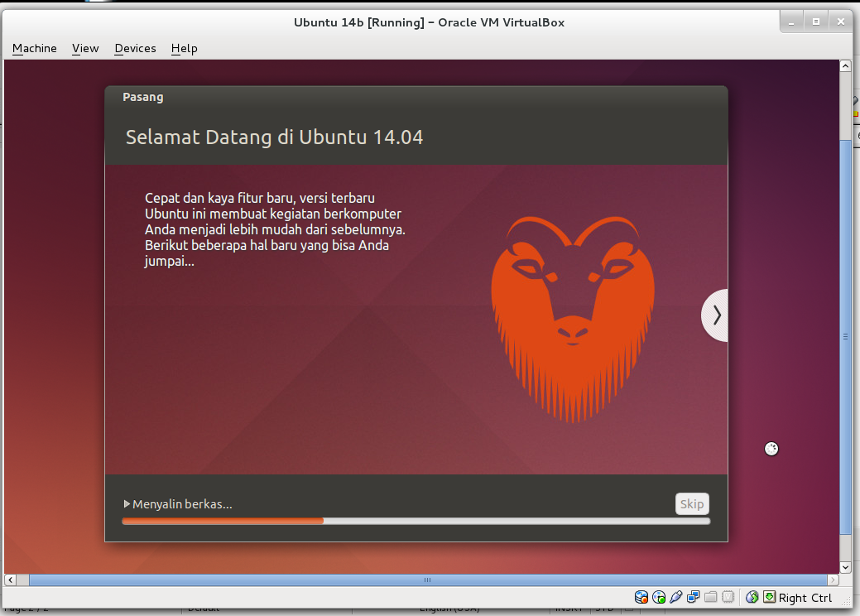Image resolution: width=860 pixels, height=616 pixels.
Task: Open the shared folders status icon
Action: pyautogui.click(x=710, y=596)
